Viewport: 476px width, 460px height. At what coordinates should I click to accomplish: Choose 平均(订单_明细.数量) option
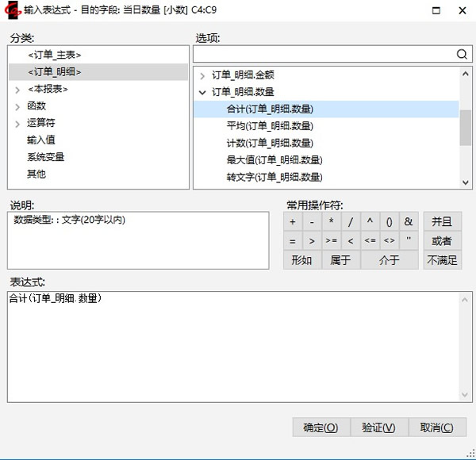270,126
